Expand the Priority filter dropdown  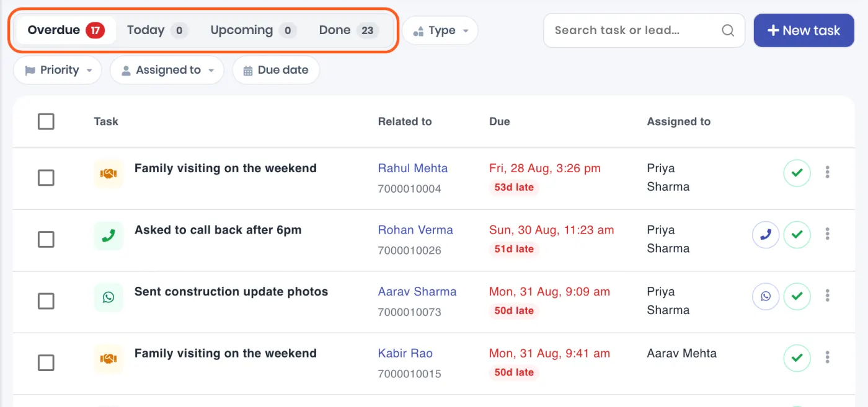(x=58, y=70)
